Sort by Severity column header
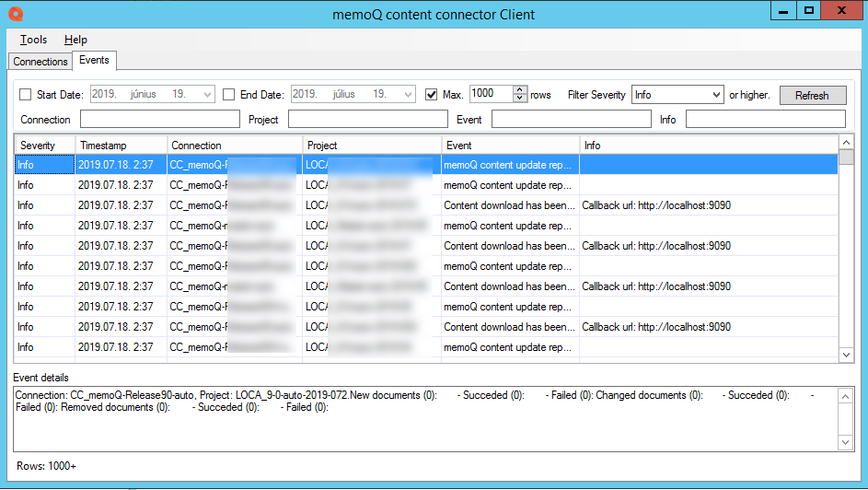The width and height of the screenshot is (868, 490). coord(45,146)
